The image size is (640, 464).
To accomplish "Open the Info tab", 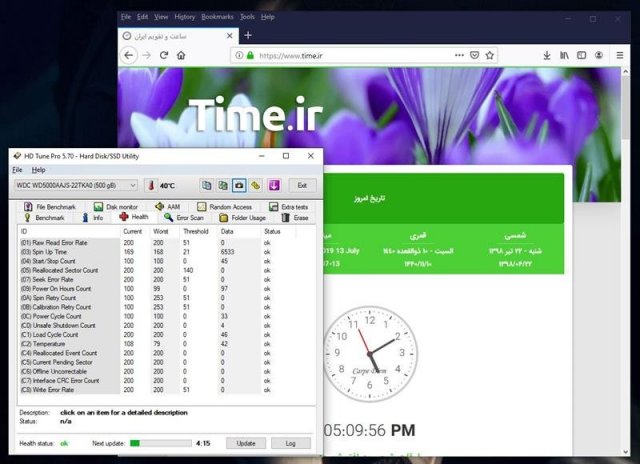I will (93, 218).
